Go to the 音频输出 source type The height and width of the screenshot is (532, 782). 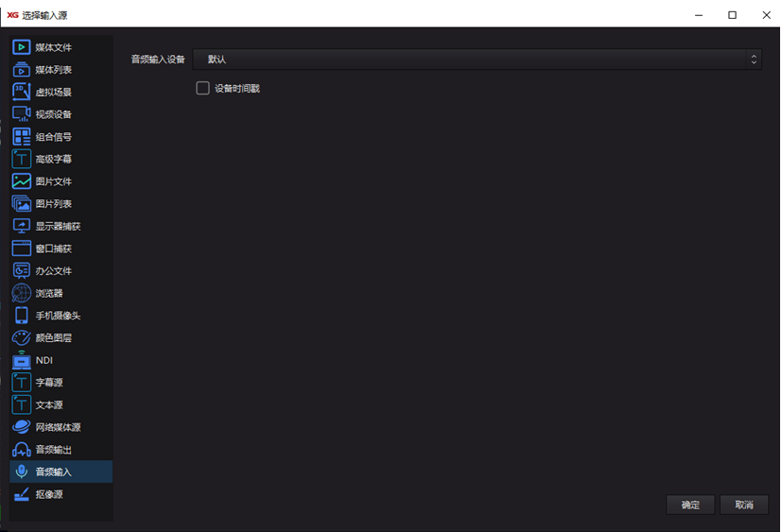(61, 450)
